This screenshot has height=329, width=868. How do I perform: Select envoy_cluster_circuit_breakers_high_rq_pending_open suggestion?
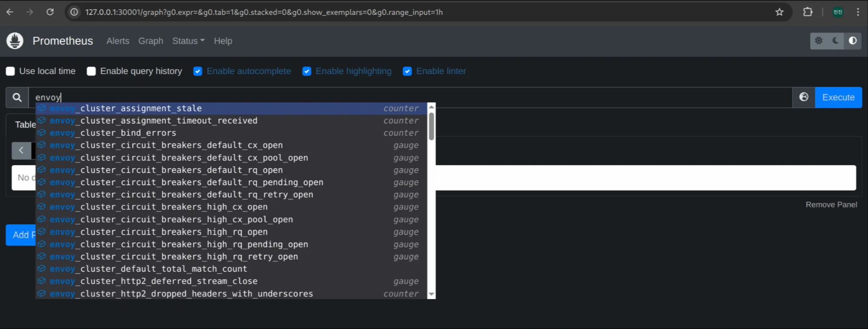coord(231,244)
